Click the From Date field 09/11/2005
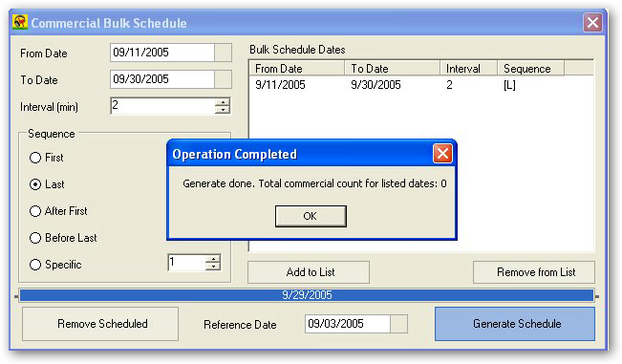Screen dimensions: 622x364 coord(162,53)
